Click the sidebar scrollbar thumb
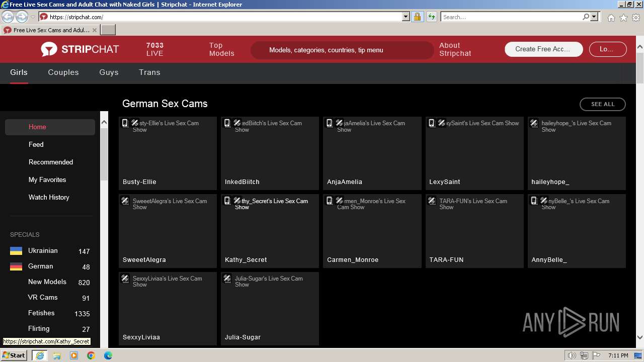Screen dimensions: 644x362 click(104, 153)
